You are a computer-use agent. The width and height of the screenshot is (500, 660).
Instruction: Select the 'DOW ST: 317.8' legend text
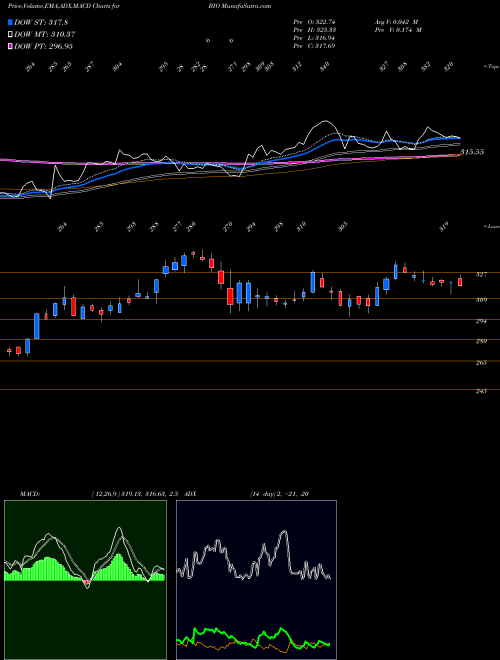(x=41, y=22)
